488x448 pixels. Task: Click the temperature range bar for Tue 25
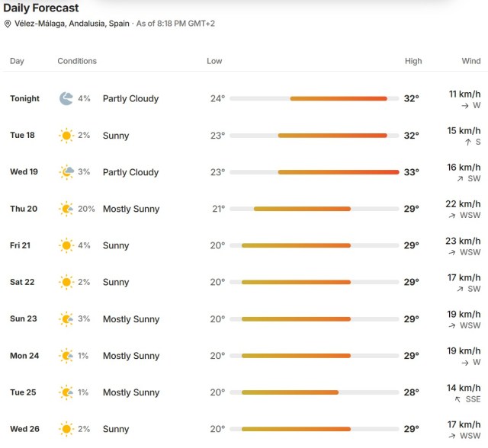coord(314,392)
